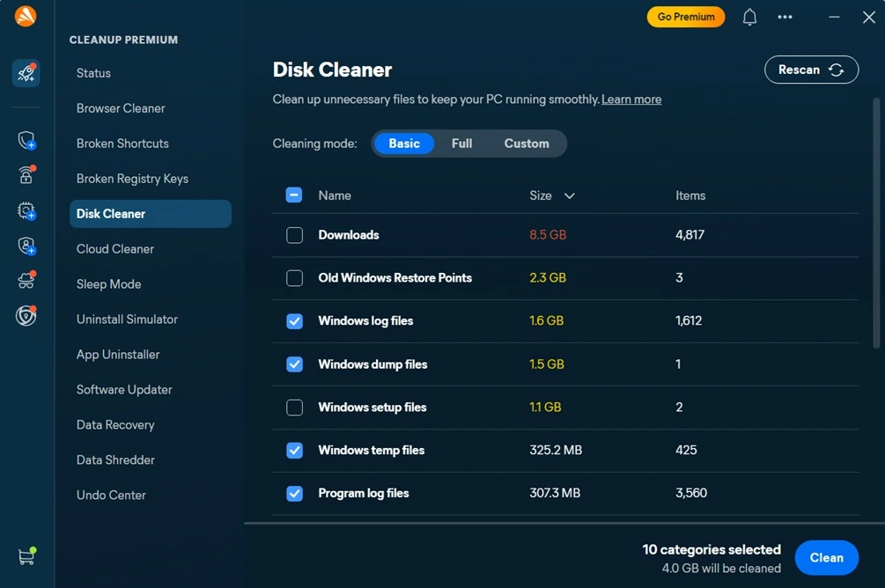Click the Windows log files row name
Image resolution: width=885 pixels, height=588 pixels.
coord(365,320)
